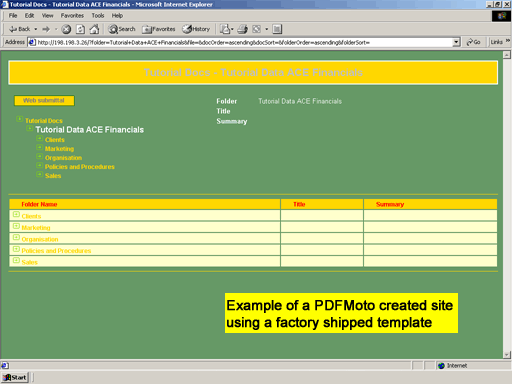Open the View menu
This screenshot has height=384, width=512.
tap(47, 16)
